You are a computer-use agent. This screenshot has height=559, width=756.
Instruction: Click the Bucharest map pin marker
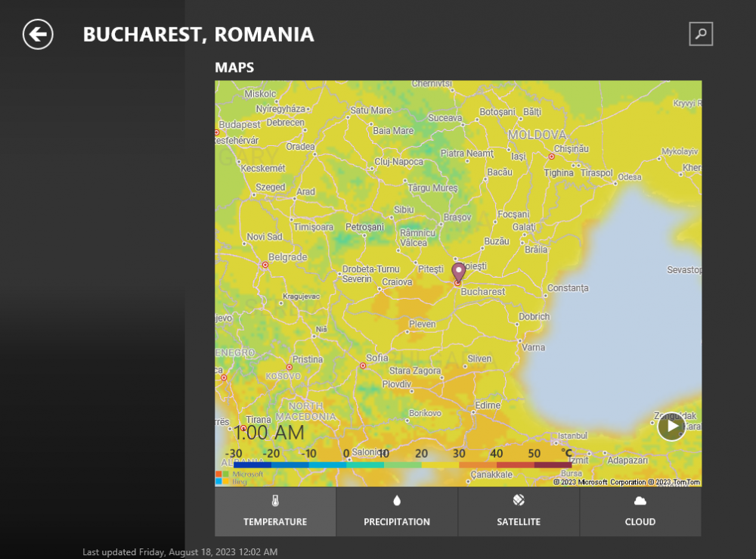click(x=457, y=272)
